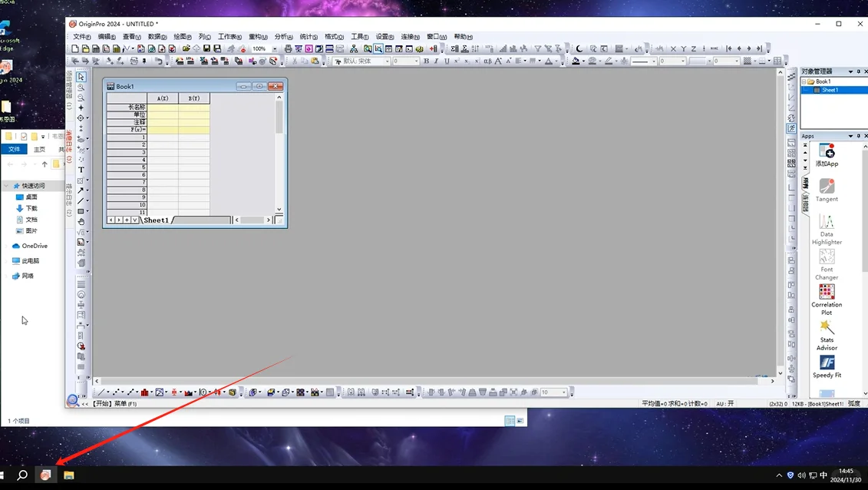Click the New Project icon in Origin toolbar
868x490 pixels.
[x=75, y=48]
